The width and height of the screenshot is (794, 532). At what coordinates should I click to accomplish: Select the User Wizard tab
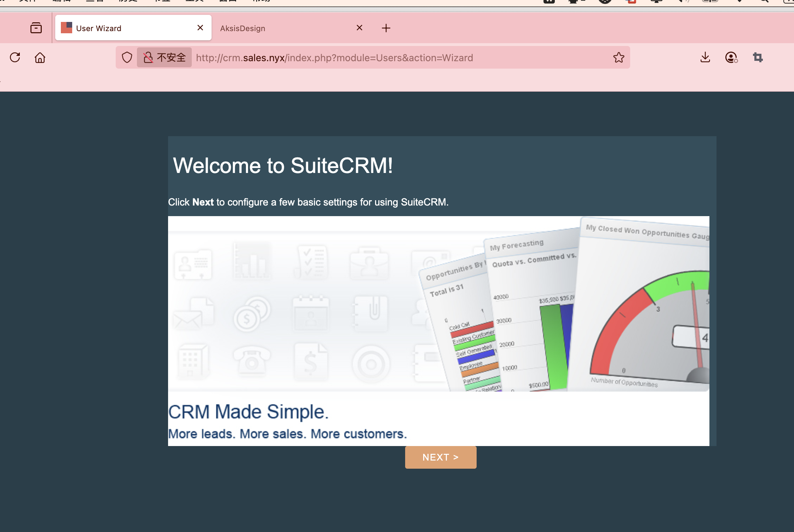point(133,28)
